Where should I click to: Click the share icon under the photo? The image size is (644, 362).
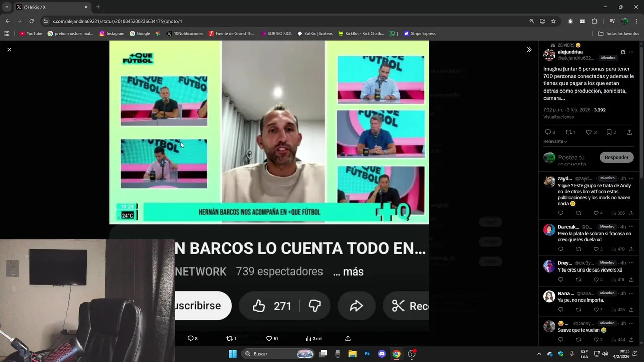click(x=348, y=338)
